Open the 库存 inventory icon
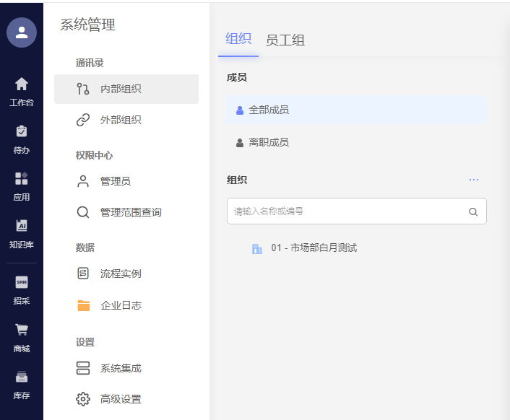The height and width of the screenshot is (420, 510). point(22,377)
